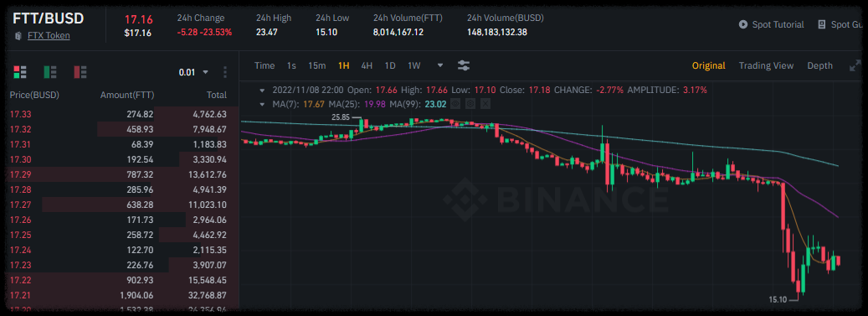
Task: Remove MA indicator with X icon
Action: point(485,103)
